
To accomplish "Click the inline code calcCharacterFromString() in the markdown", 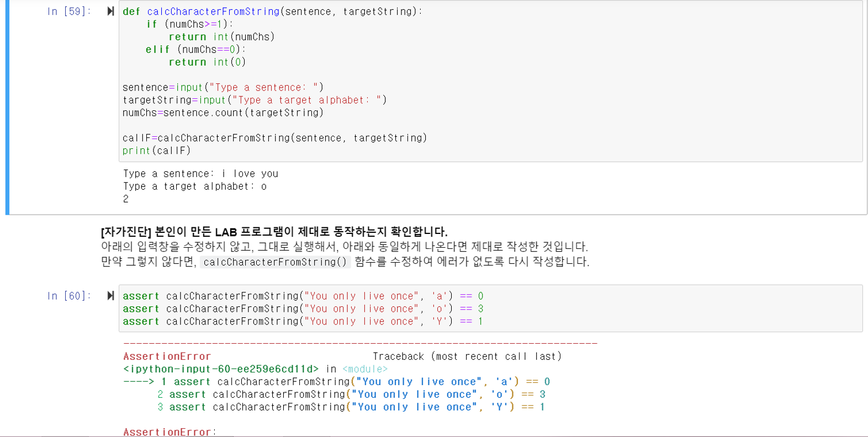I will tap(275, 262).
